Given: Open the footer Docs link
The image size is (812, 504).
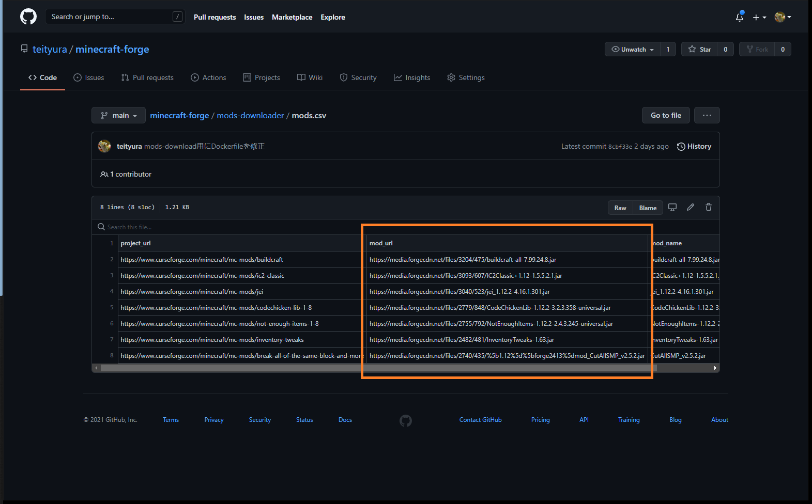Looking at the screenshot, I should (345, 420).
